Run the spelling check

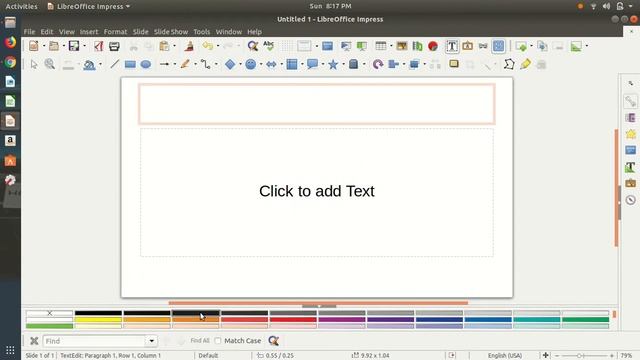(269, 46)
